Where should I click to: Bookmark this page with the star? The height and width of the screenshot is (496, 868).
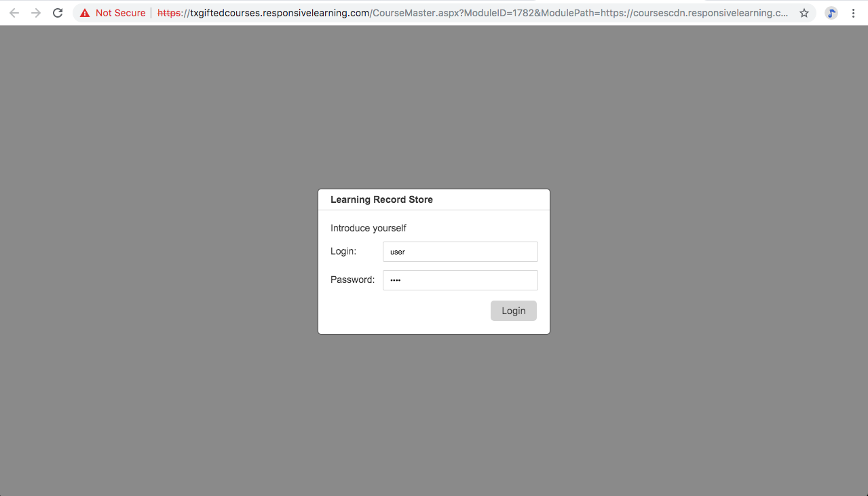pyautogui.click(x=804, y=13)
